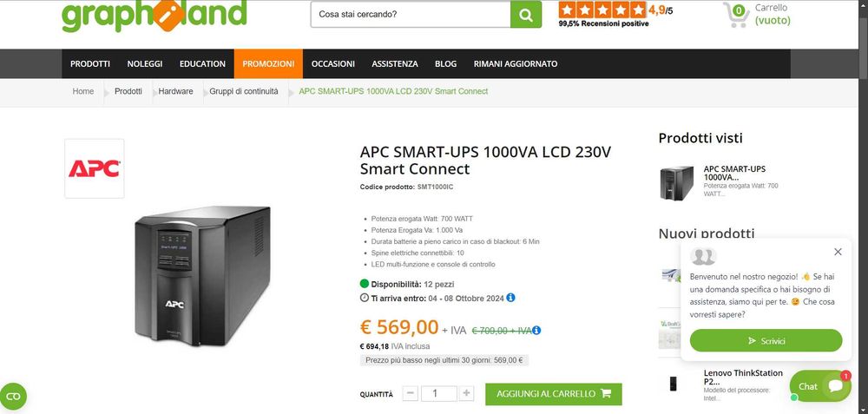868x414 pixels.
Task: Open the viewed APC Smart-UPS thumbnail
Action: tap(677, 182)
